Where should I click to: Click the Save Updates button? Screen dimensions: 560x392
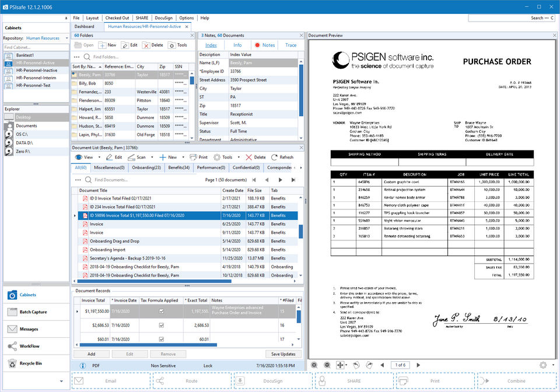coord(283,354)
